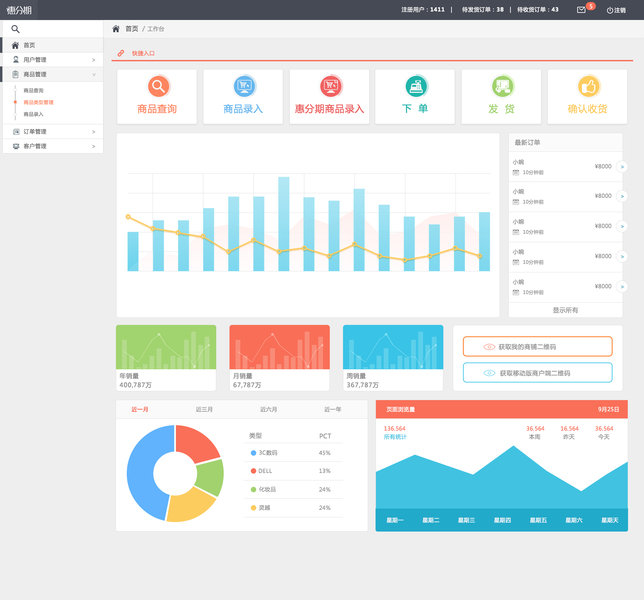The image size is (644, 600).
Task: Click the 最新订单 panel header
Action: click(566, 143)
